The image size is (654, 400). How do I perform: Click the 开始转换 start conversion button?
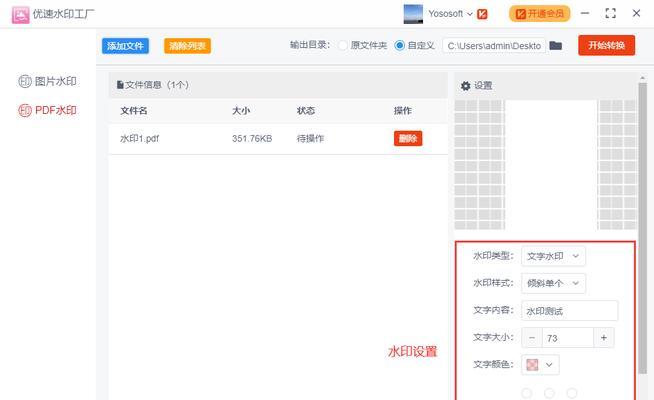point(606,45)
